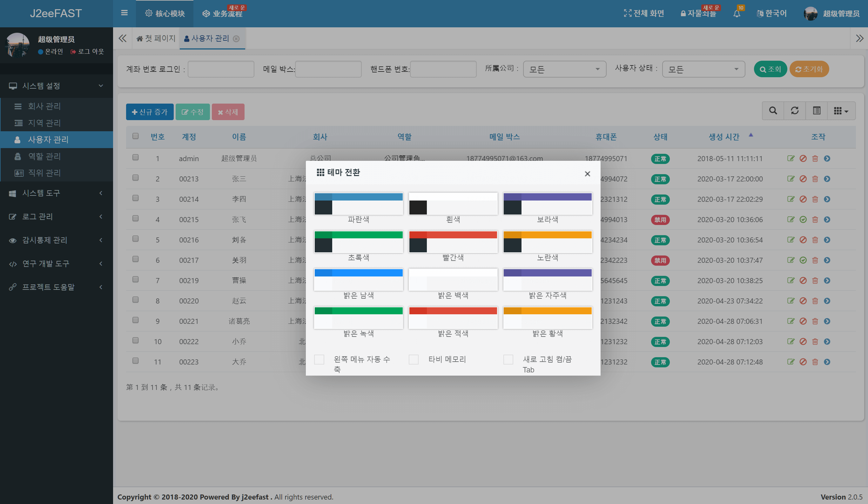Viewport: 868px width, 504px height.
Task: Click the 신규 증가 button
Action: [150, 112]
